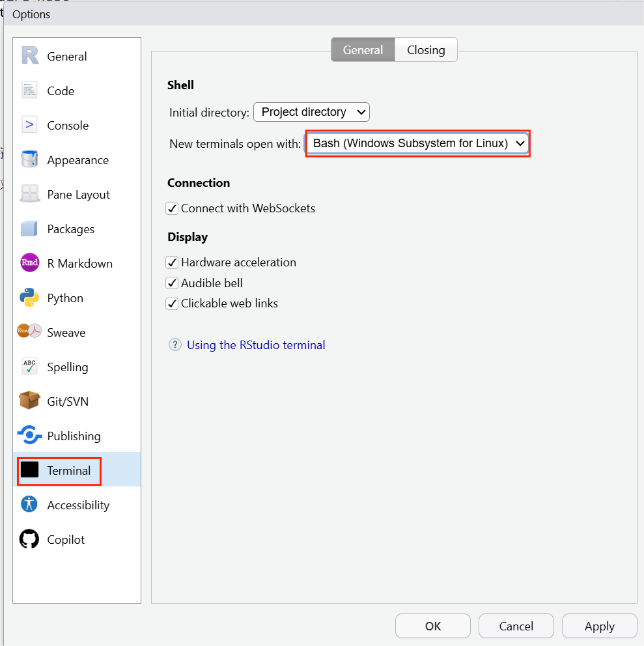Open Publishing settings label
This screenshot has width=644, height=646.
point(74,436)
